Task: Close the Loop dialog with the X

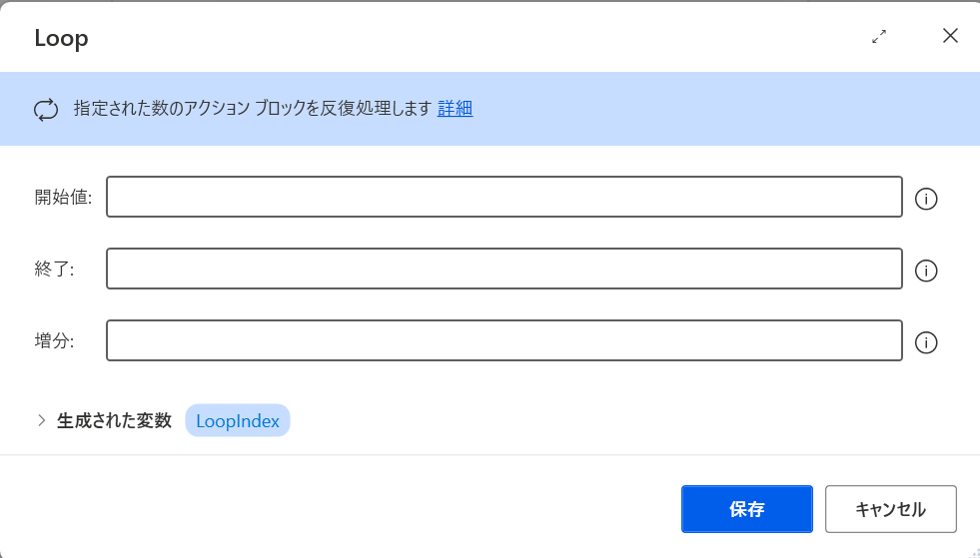Action: [x=950, y=36]
